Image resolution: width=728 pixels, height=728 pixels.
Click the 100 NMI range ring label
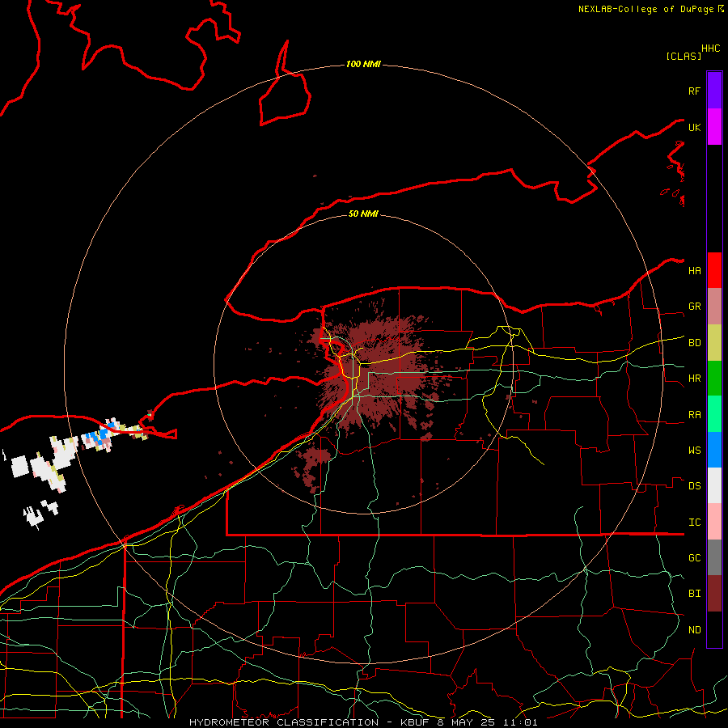(363, 64)
